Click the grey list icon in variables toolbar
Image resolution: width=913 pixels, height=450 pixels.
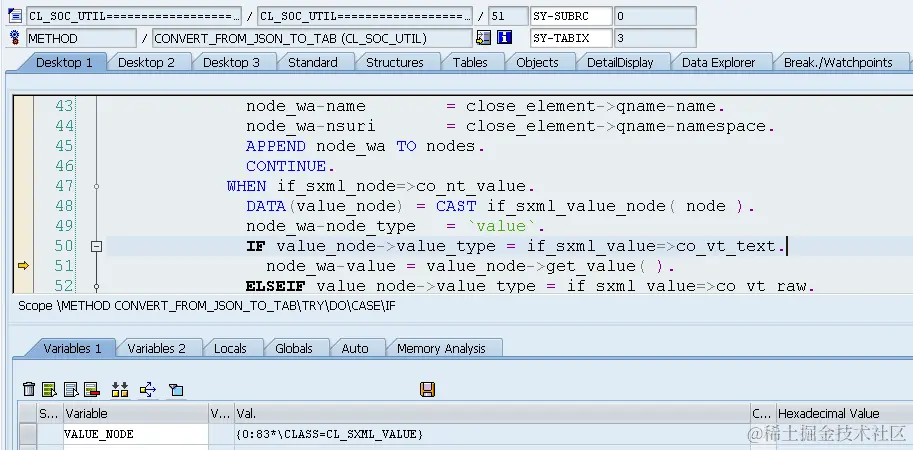click(71, 389)
